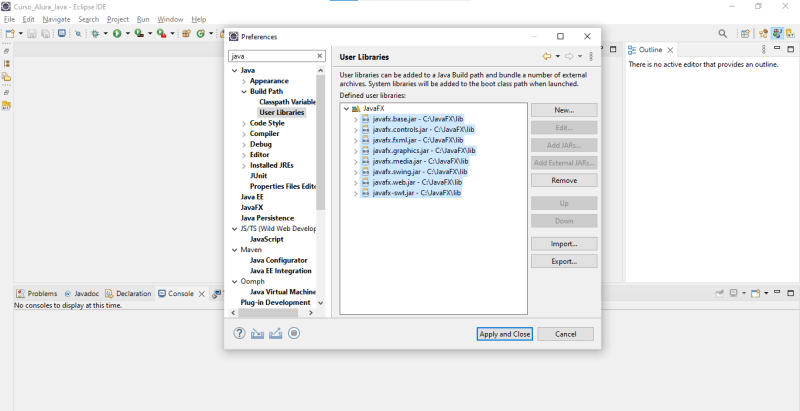
Task: Click the Import... button
Action: tap(564, 244)
